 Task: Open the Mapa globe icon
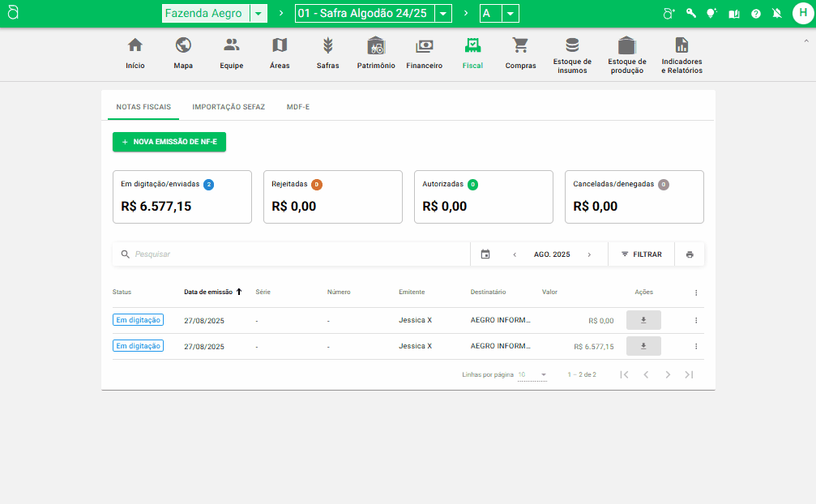point(183,45)
